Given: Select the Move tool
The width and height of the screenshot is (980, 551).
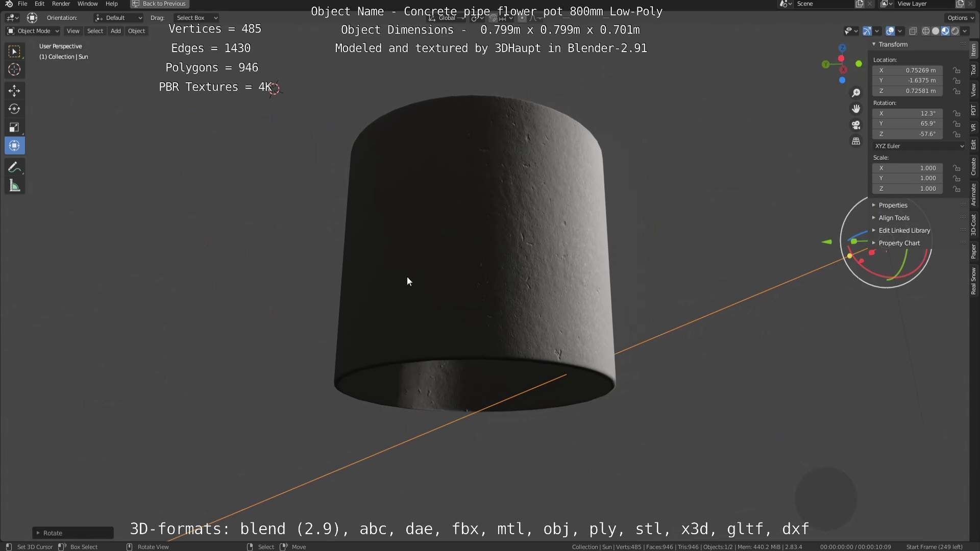Looking at the screenshot, I should click(14, 91).
